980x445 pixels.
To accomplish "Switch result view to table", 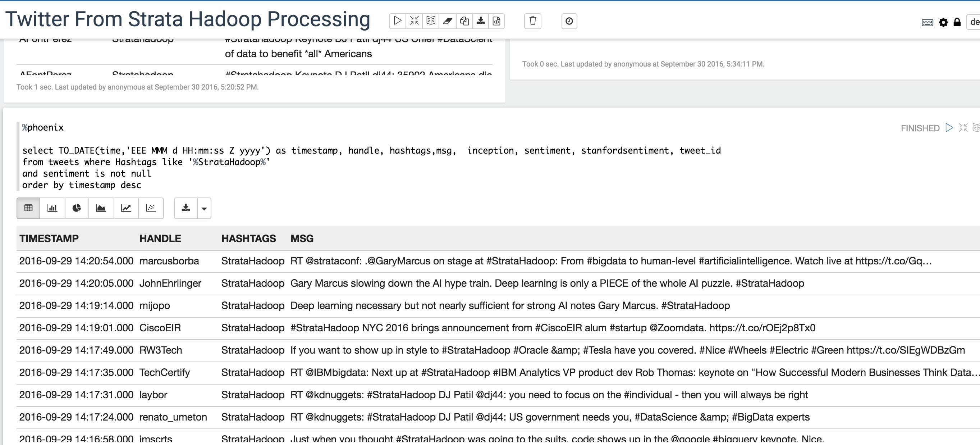I will [28, 208].
